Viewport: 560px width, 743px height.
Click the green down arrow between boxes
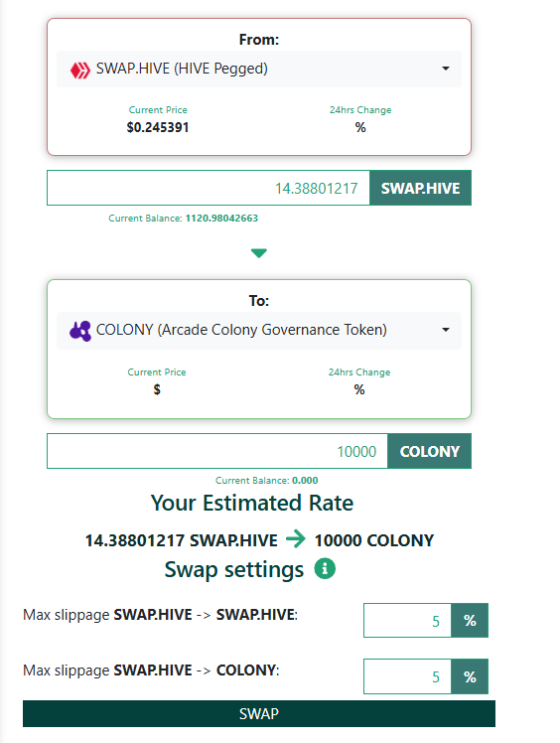pyautogui.click(x=259, y=253)
